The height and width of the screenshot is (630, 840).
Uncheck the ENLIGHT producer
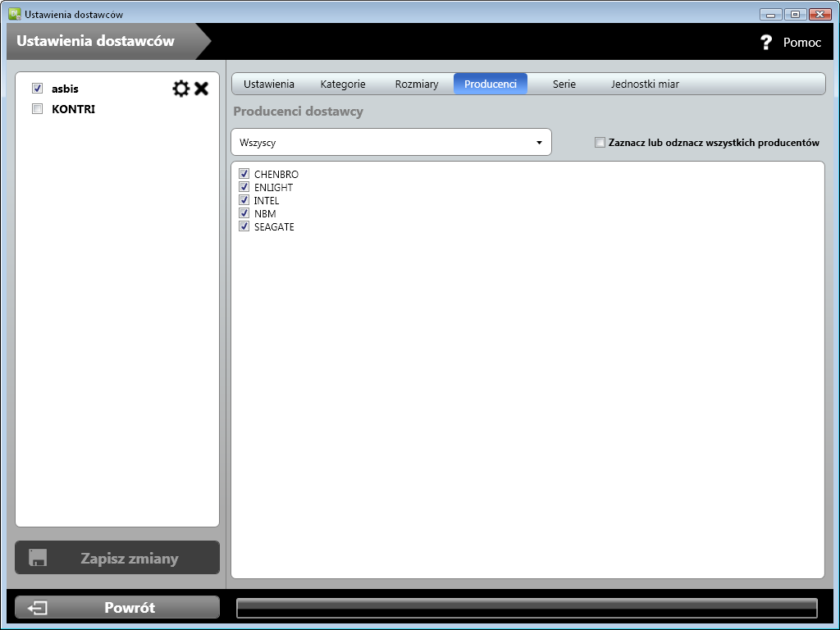(x=244, y=187)
